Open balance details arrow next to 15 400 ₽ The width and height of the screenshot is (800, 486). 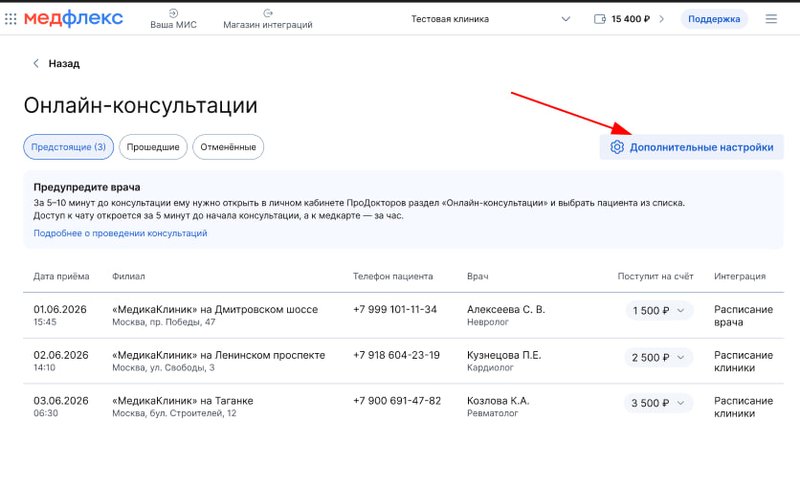pos(662,19)
